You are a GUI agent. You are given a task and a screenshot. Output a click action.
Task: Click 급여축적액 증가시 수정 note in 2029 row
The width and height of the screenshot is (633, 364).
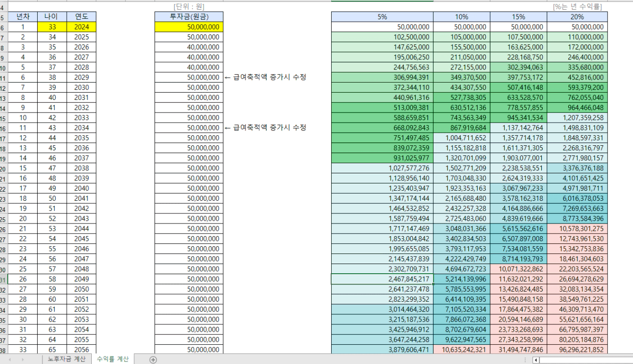265,77
